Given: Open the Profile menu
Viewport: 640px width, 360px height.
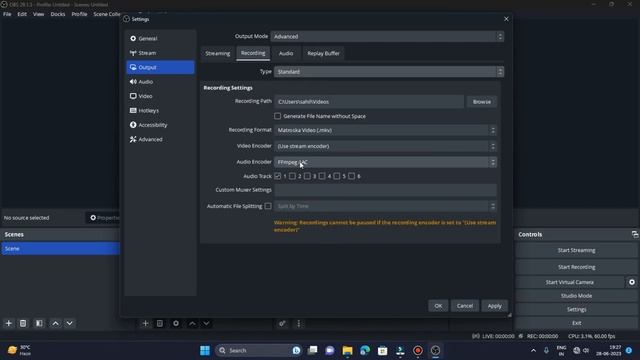Looking at the screenshot, I should coord(79,14).
